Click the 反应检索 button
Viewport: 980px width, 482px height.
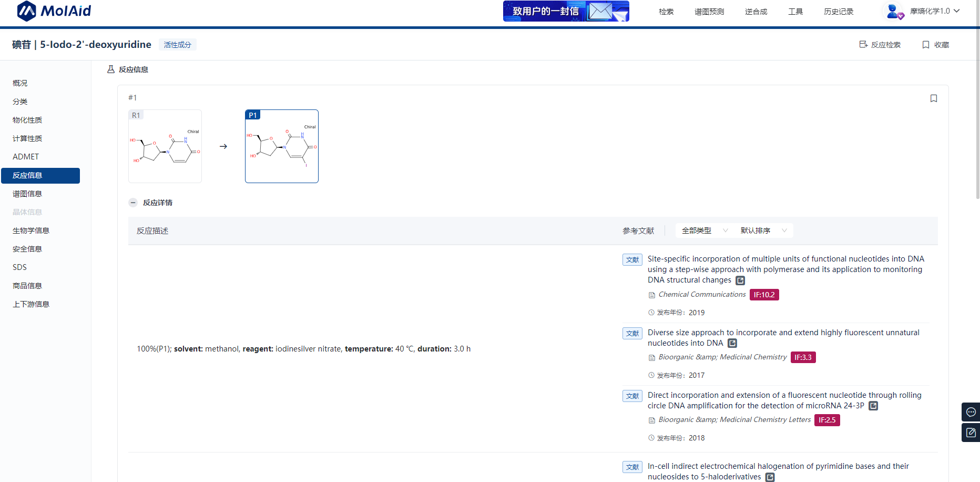880,45
